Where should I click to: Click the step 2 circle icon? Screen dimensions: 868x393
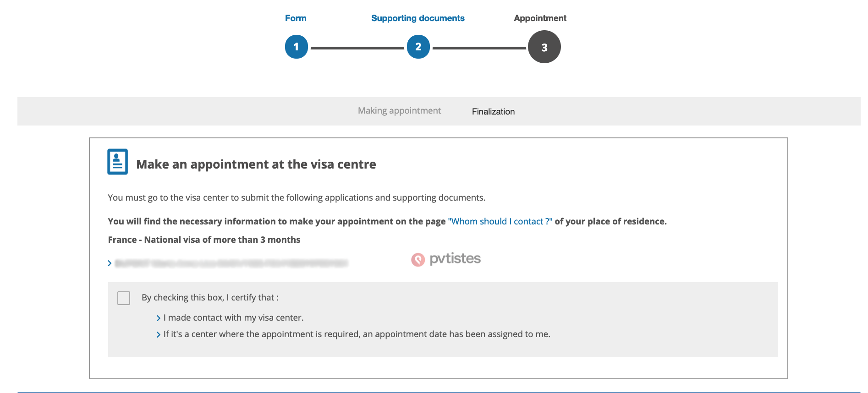coord(418,47)
